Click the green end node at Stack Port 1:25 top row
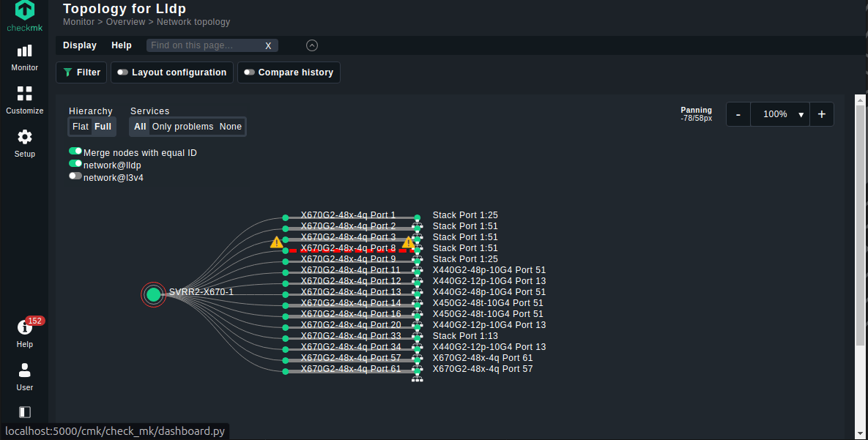Screen dimensions: 868x440 (418, 218)
